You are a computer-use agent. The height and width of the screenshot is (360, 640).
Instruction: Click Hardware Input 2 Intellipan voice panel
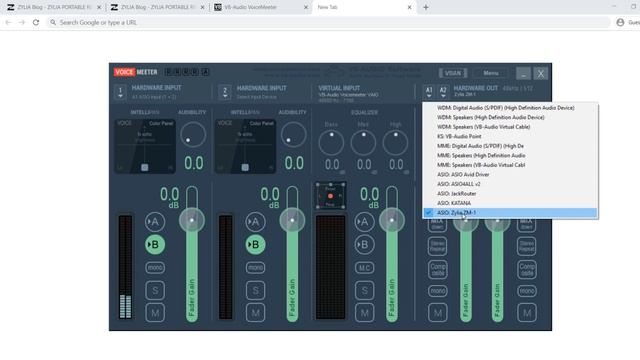(x=245, y=146)
